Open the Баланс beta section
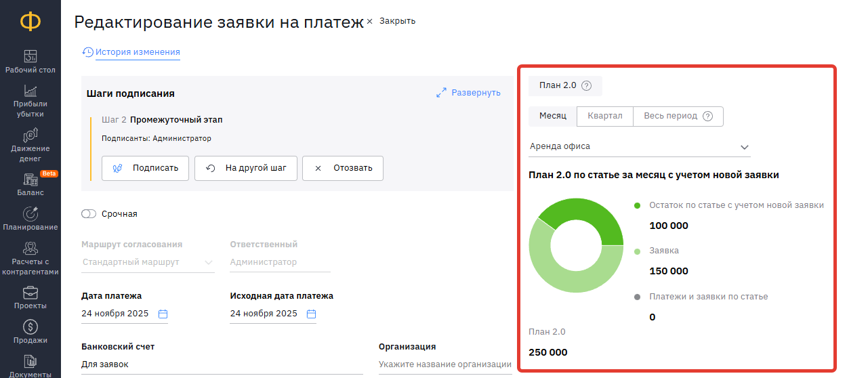Image resolution: width=868 pixels, height=378 pixels. [30, 184]
